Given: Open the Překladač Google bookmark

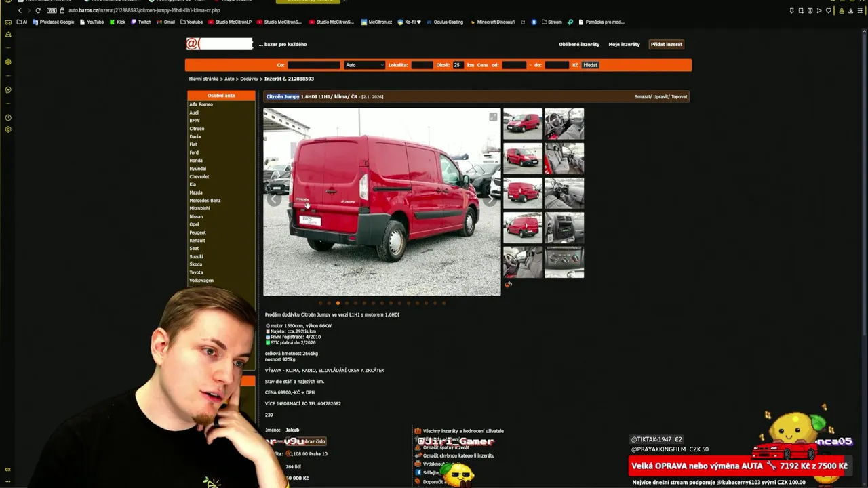Looking at the screenshot, I should click(x=54, y=22).
